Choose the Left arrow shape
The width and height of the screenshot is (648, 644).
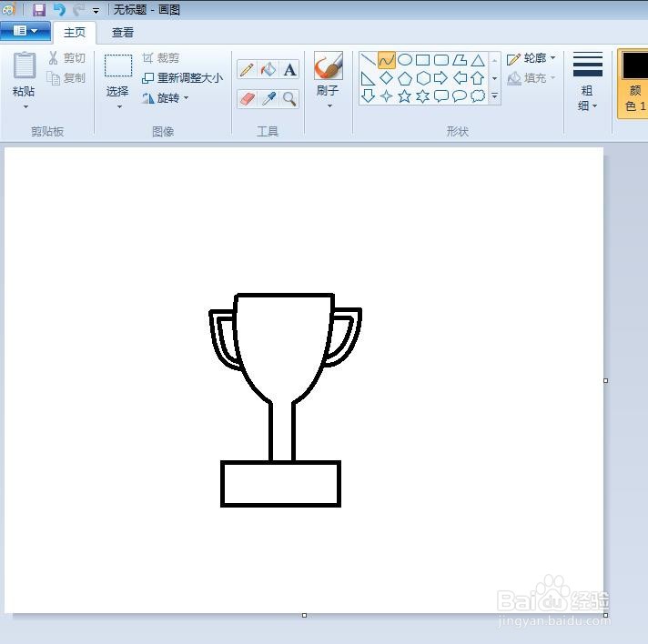(x=460, y=78)
